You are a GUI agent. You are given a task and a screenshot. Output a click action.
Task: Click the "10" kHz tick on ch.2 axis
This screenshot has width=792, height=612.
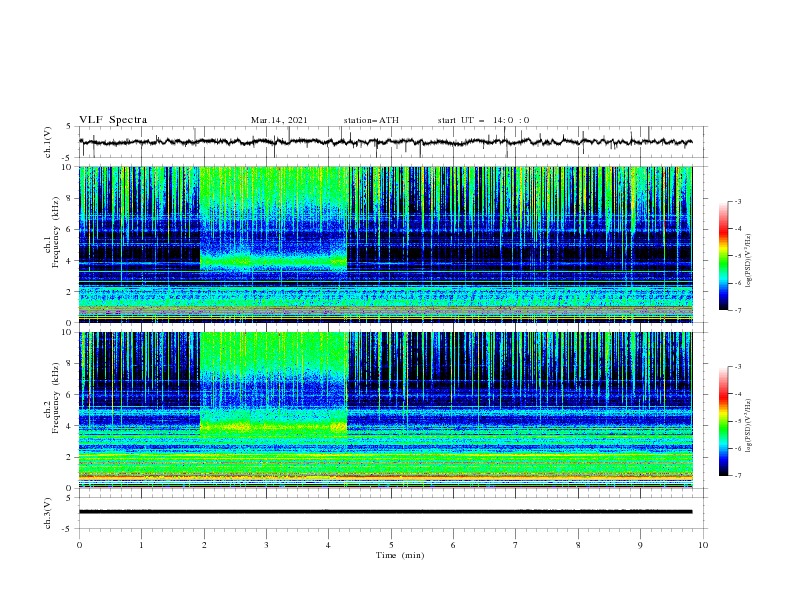tap(68, 332)
